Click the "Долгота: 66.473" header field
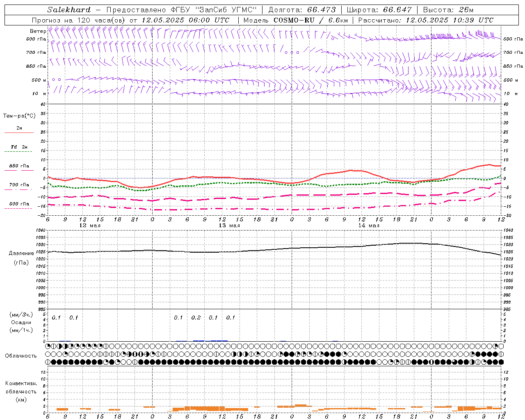This screenshot has height=420, width=525. coord(302,10)
